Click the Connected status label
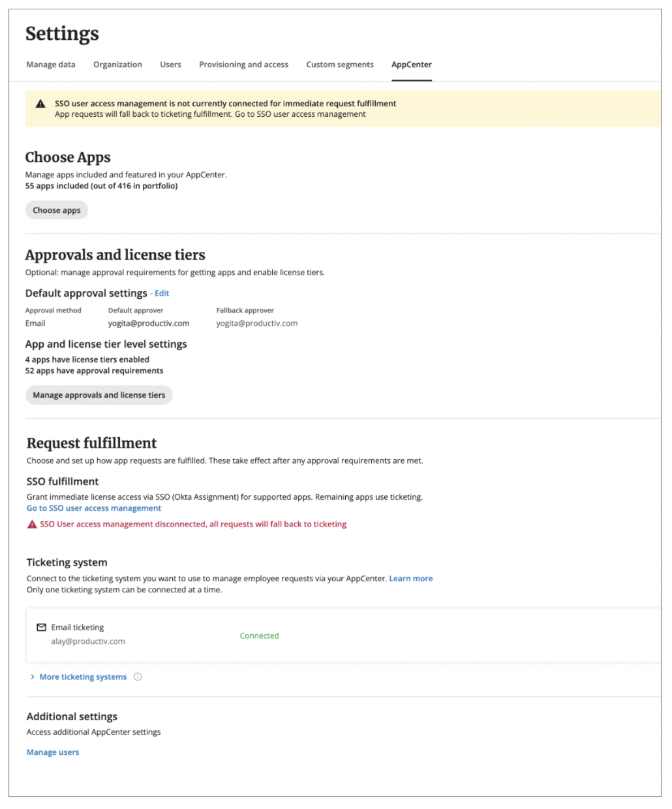Image resolution: width=672 pixels, height=809 pixels. (259, 635)
